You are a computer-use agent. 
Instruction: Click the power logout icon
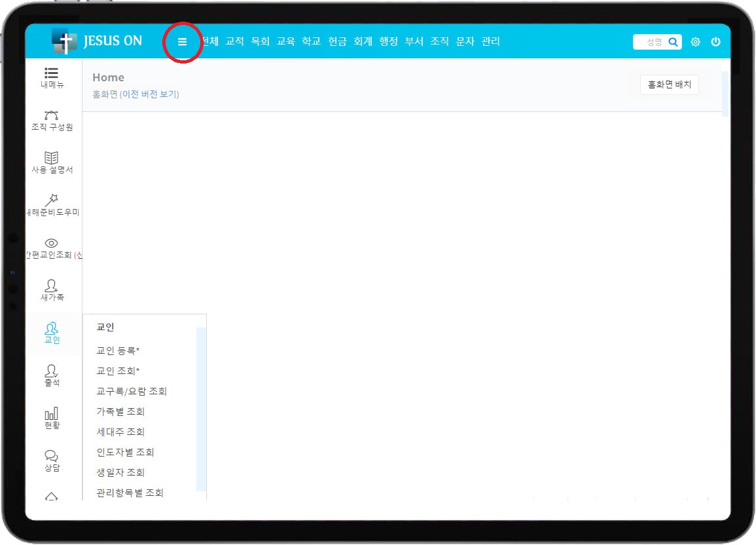tap(715, 42)
